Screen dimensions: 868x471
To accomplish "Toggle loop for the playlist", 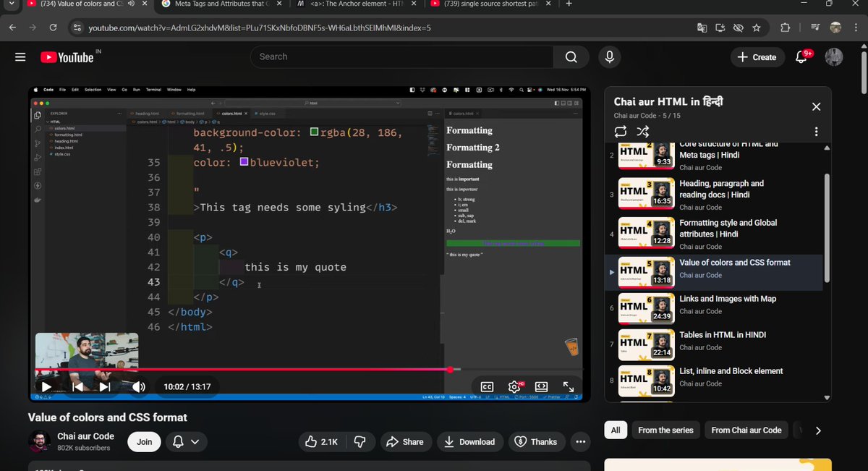I will pos(620,132).
